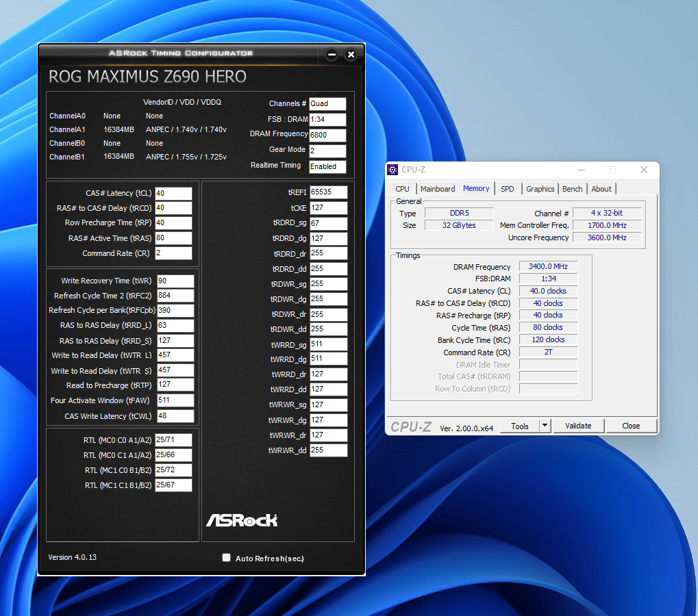Go to the Bench tab
Viewport: 698px width, 616px height.
[572, 189]
